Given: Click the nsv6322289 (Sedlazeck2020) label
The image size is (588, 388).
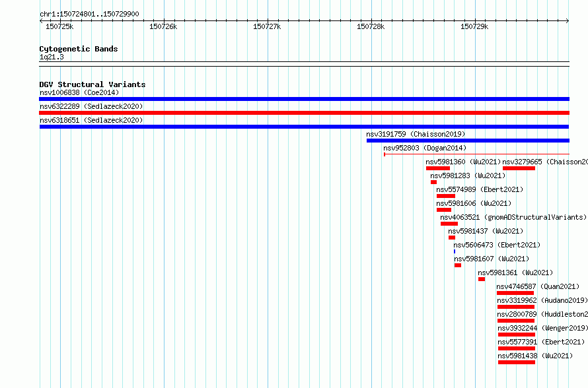Looking at the screenshot, I should [91, 106].
